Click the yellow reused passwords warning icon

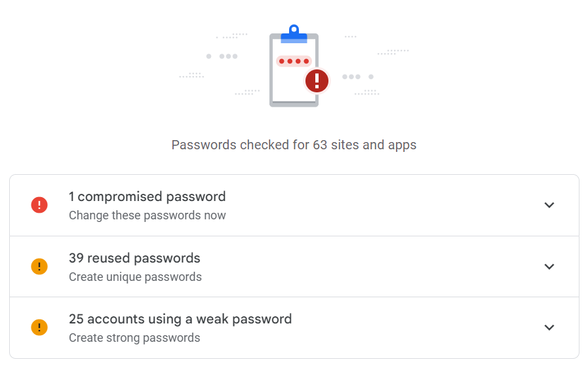tap(39, 266)
